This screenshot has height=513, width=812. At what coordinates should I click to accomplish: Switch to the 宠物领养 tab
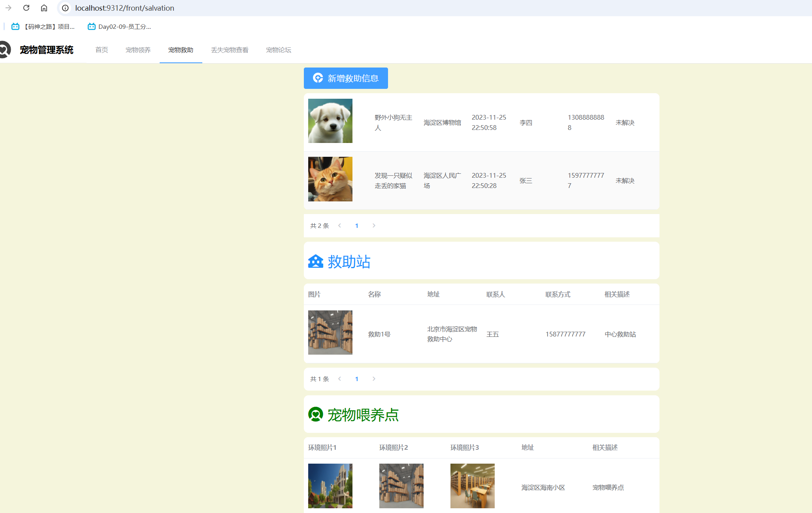(x=138, y=50)
